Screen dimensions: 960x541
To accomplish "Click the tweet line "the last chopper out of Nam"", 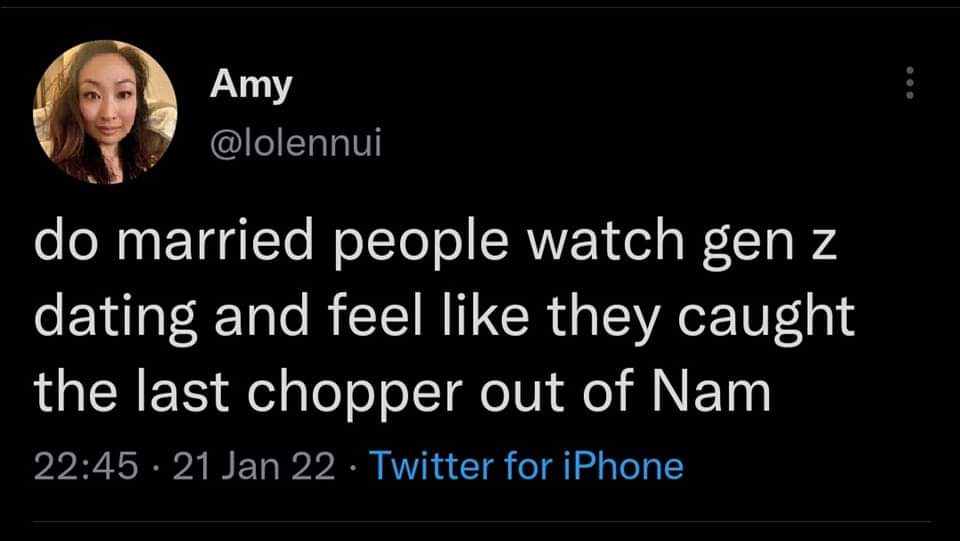I will 402,392.
